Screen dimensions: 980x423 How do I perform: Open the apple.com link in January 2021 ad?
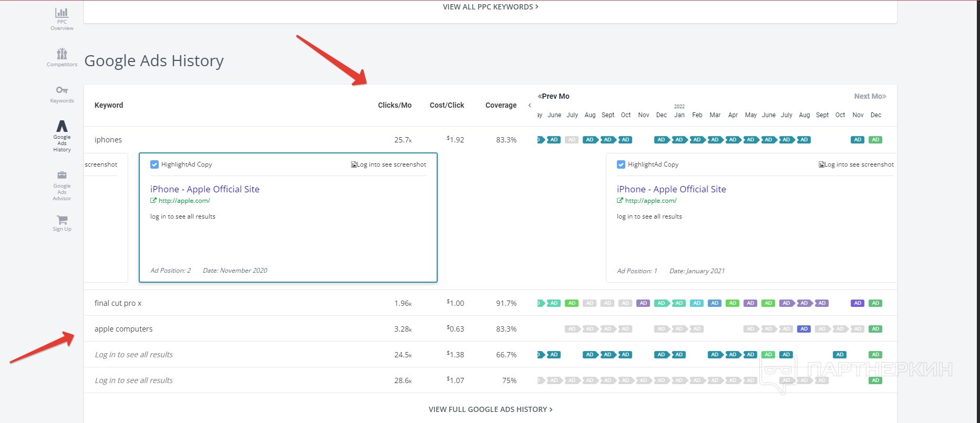651,201
